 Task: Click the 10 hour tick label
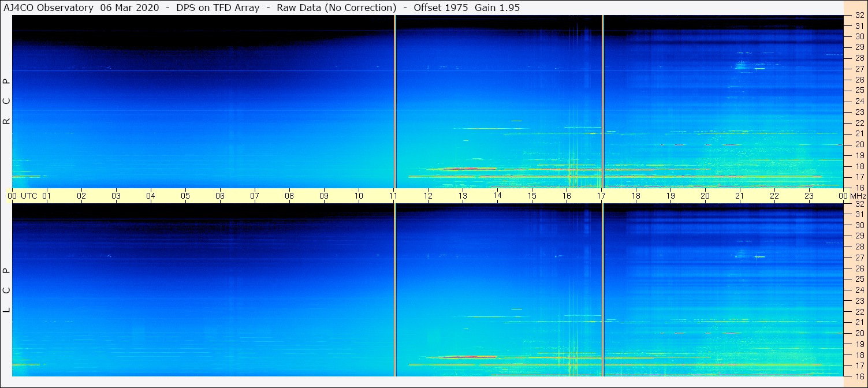[359, 196]
